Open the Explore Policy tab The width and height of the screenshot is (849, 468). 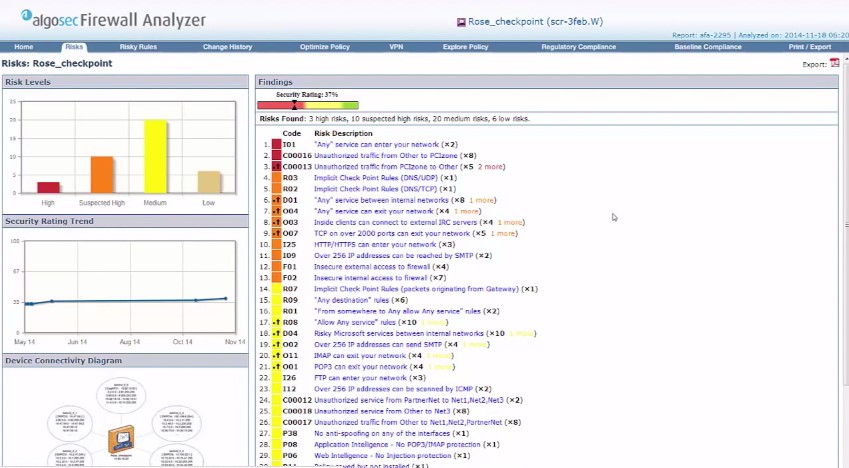(x=466, y=47)
